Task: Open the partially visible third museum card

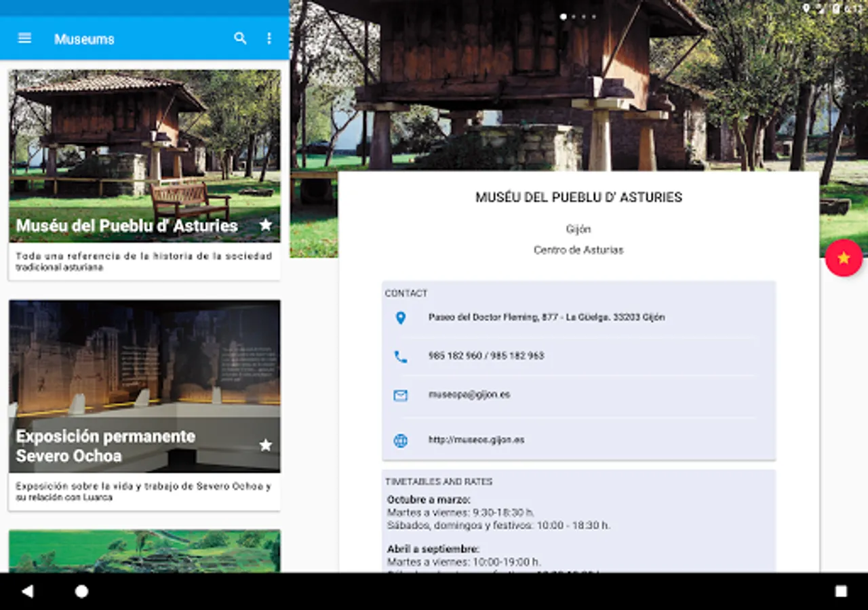Action: point(144,550)
